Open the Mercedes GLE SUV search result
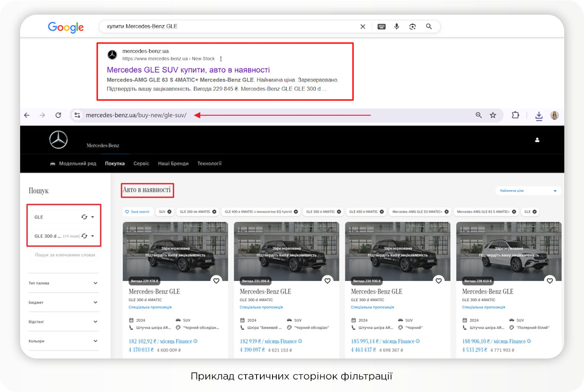The height and width of the screenshot is (392, 584). coord(188,70)
